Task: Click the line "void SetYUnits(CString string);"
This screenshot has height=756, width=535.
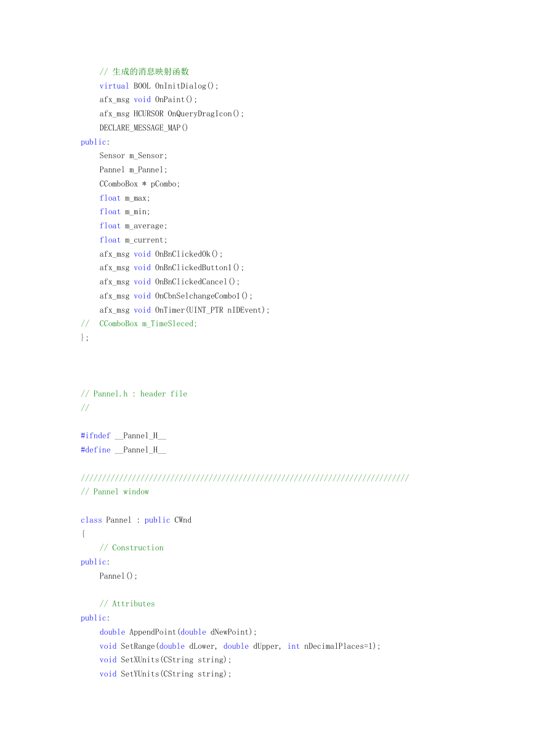Action: [166, 674]
